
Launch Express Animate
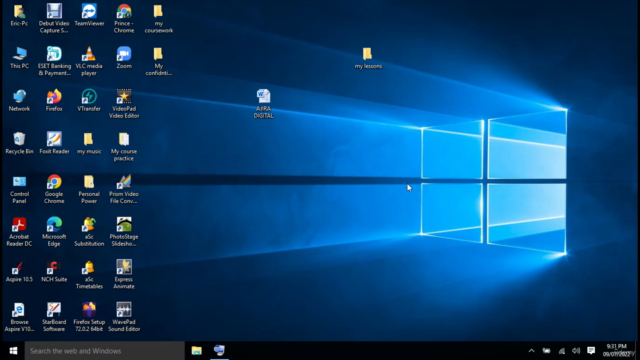tap(124, 275)
